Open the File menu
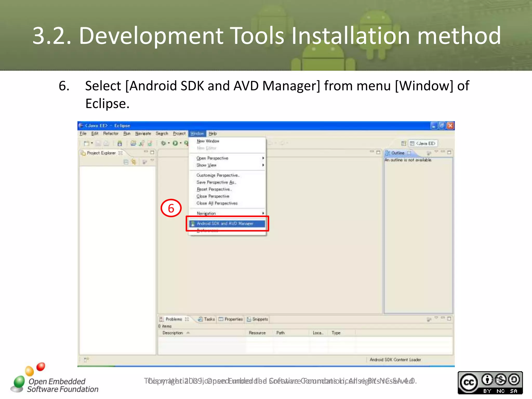The height and width of the screenshot is (399, 532). click(x=83, y=134)
